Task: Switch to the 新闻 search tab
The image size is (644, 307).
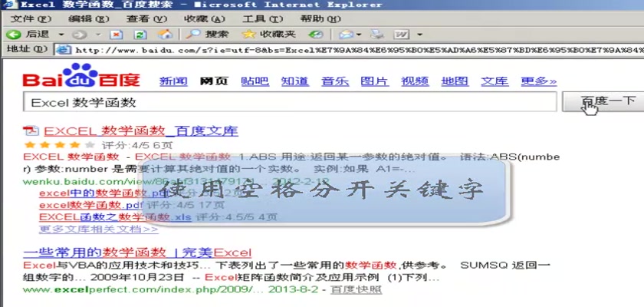Action: [173, 81]
